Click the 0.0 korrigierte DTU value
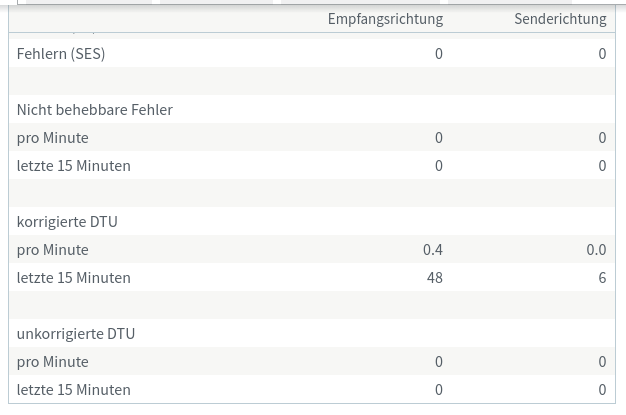Viewport: 626px width, 415px height. click(x=595, y=249)
